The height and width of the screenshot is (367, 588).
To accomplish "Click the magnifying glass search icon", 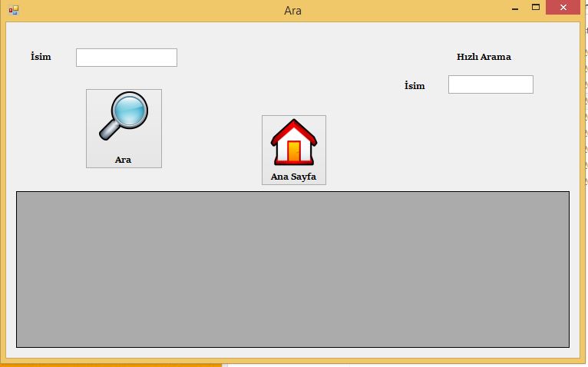I will [123, 117].
